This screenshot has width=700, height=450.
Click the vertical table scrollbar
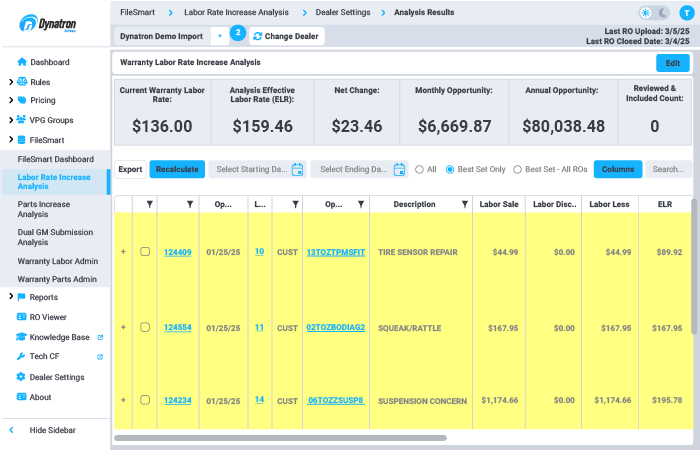(x=695, y=266)
